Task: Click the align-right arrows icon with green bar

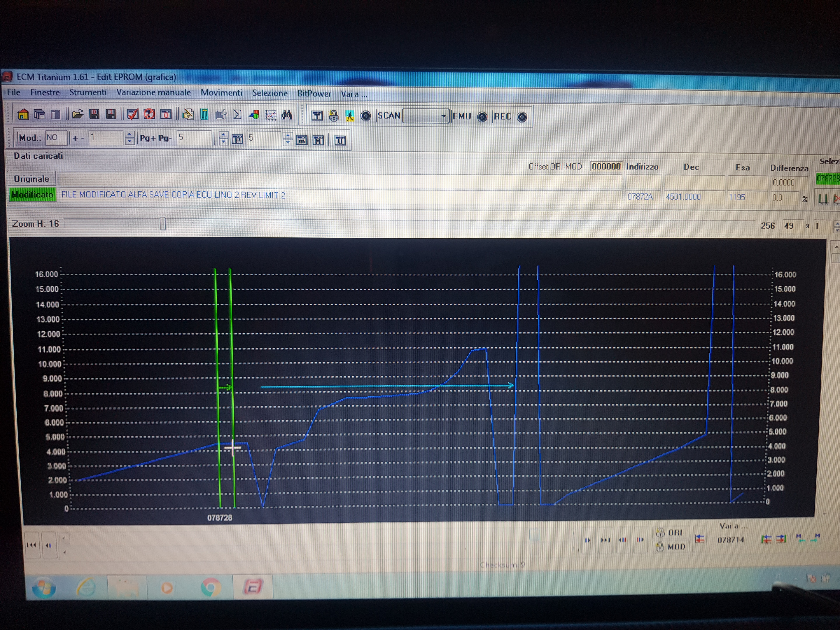Action: tap(781, 539)
